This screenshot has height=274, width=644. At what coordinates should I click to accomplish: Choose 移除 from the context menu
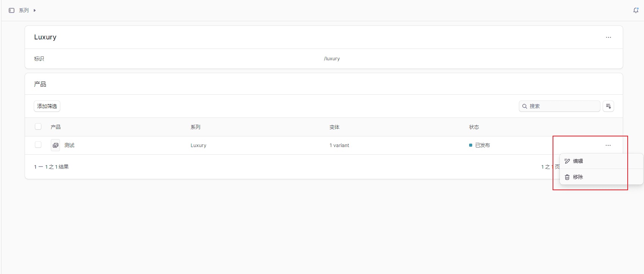point(578,177)
